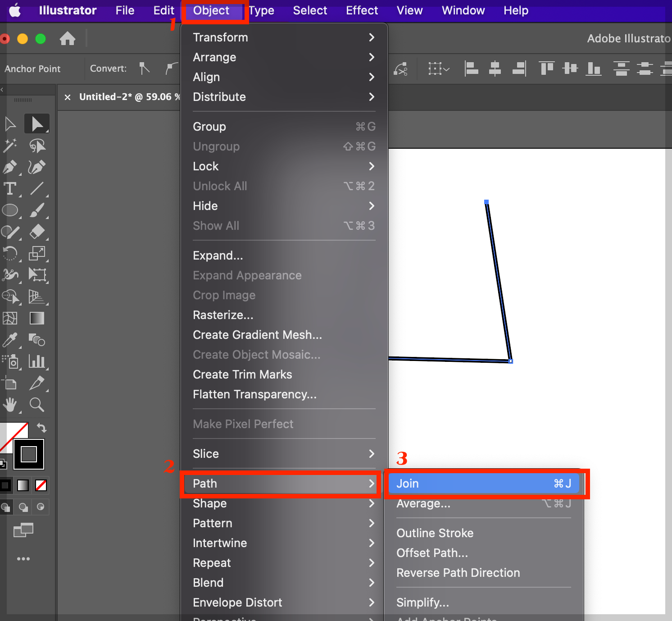
Task: Select the Direct Selection tool
Action: point(37,123)
